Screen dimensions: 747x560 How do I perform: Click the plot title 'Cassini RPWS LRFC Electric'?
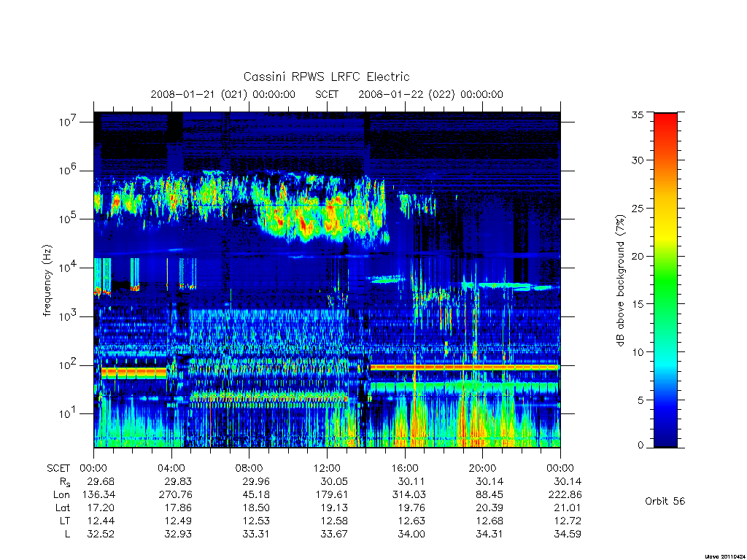point(326,77)
